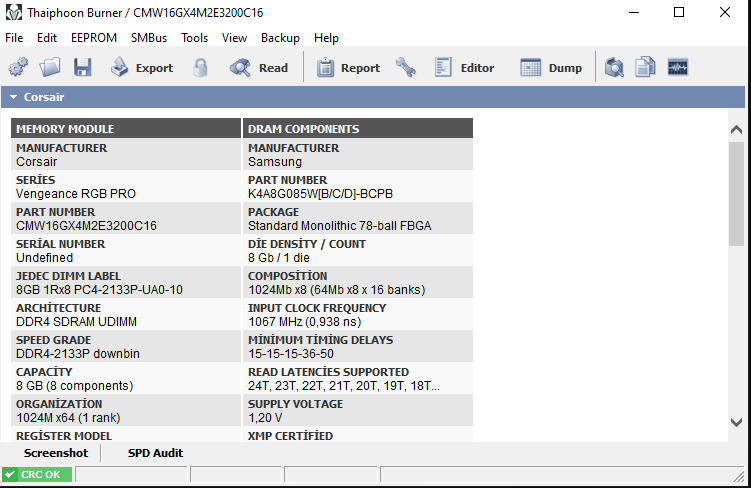Image resolution: width=751 pixels, height=488 pixels.
Task: Open the EEPROM menu
Action: pos(94,38)
